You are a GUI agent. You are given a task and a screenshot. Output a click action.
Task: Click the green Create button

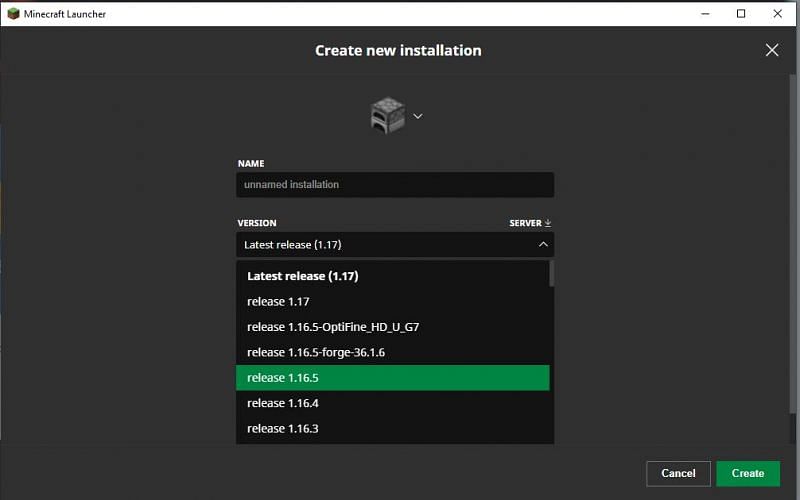(x=748, y=473)
